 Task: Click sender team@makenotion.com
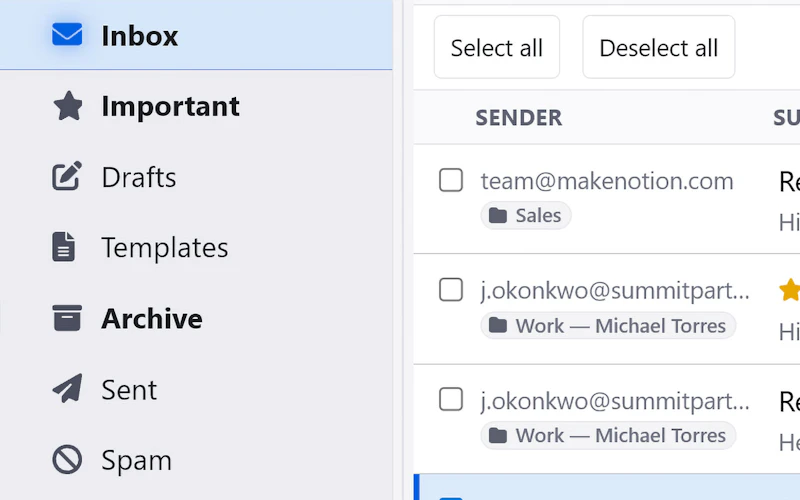click(x=607, y=181)
